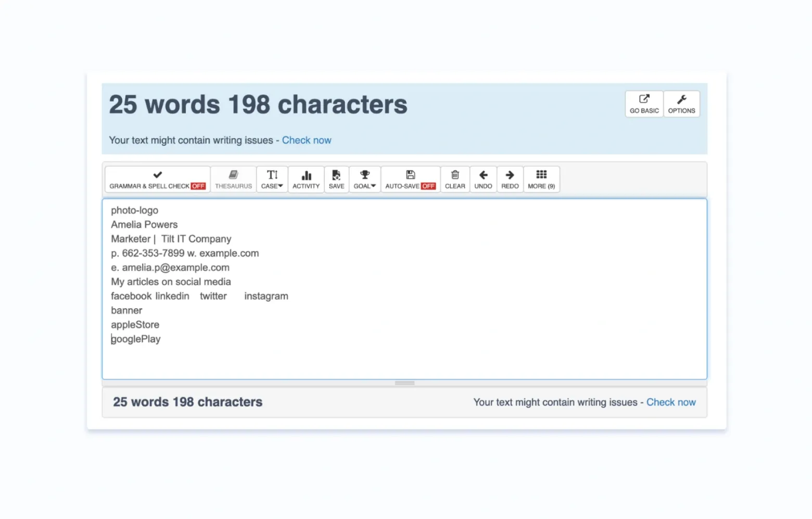The width and height of the screenshot is (812, 519).
Task: Open the Activity chart
Action: [x=306, y=180]
